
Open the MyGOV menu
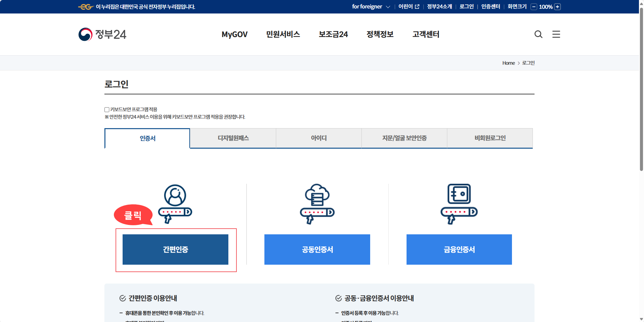point(234,34)
